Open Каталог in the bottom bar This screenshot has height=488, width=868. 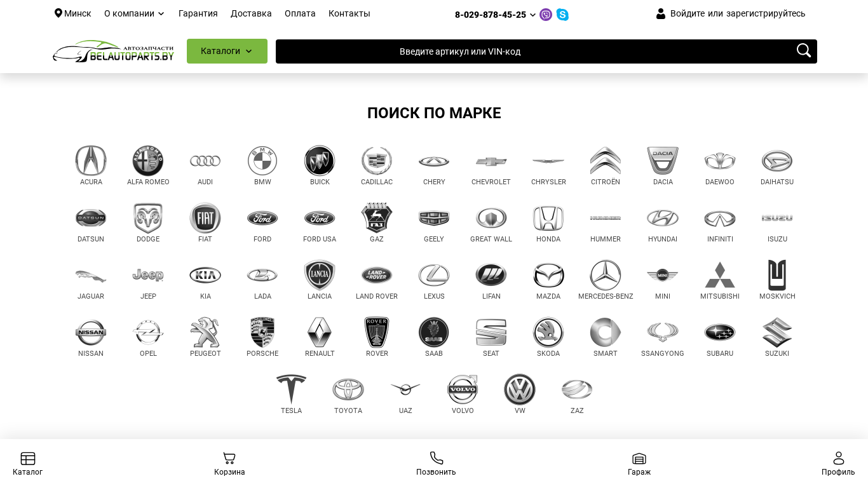[27, 464]
